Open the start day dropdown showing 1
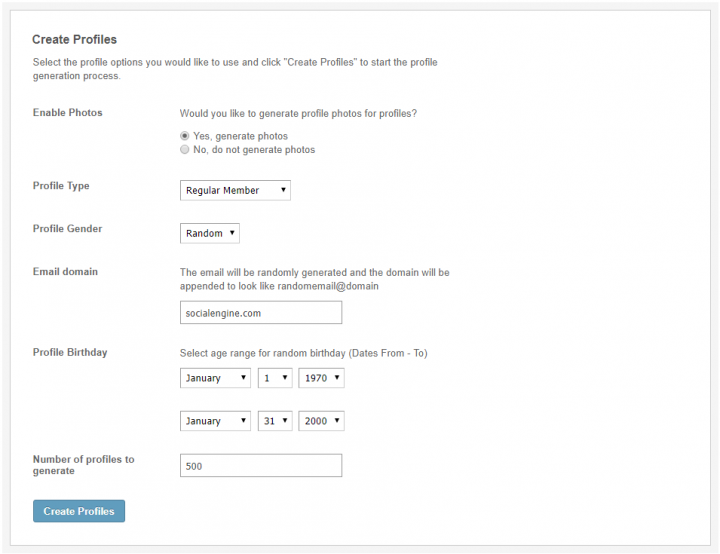Screen dimensions: 720x554 pyautogui.click(x=275, y=378)
